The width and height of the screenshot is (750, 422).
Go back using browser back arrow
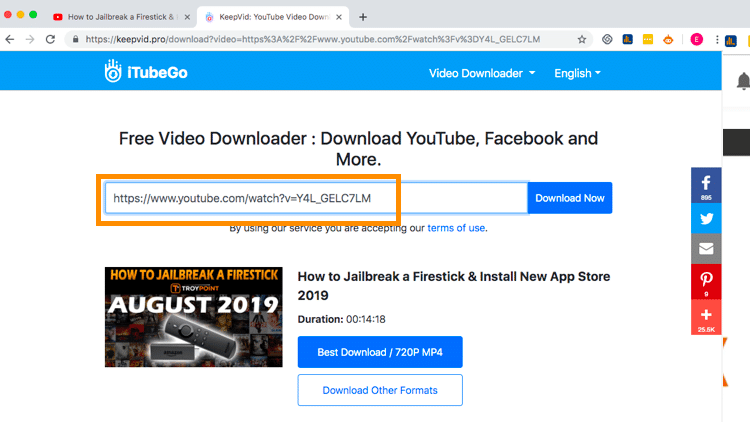coord(10,39)
